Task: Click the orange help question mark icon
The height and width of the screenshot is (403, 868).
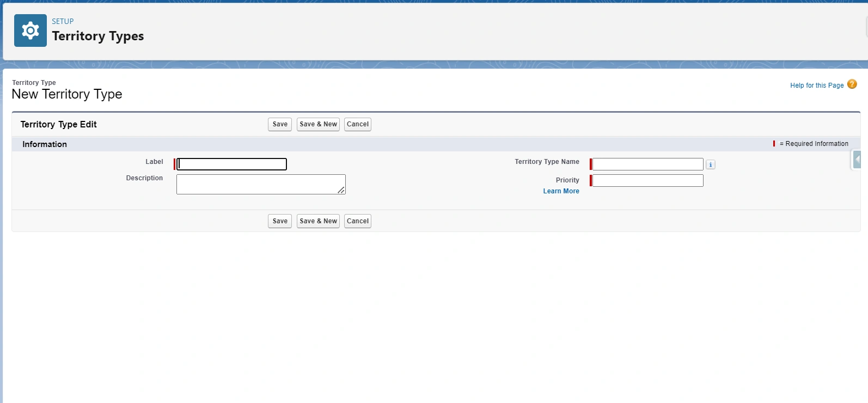Action: pos(852,84)
